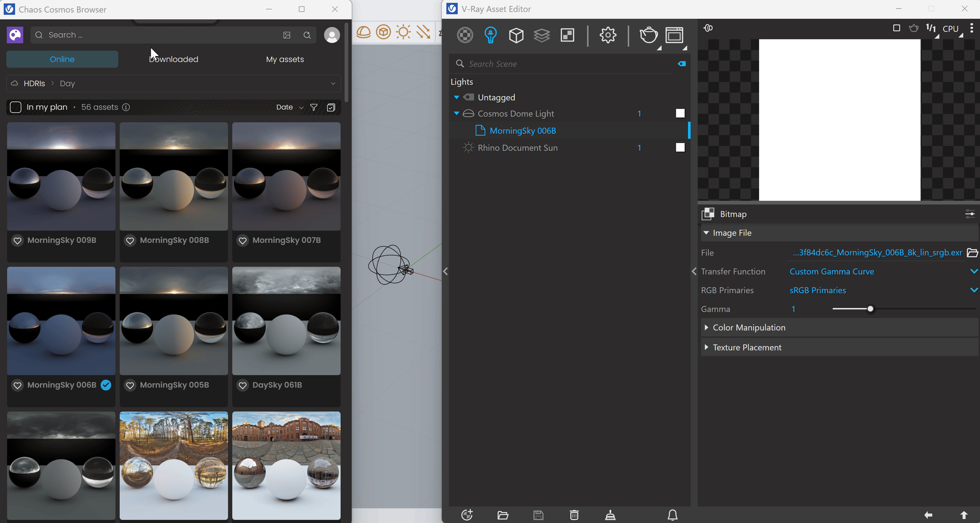
Task: Expand the Color Manipulation section
Action: [706, 327]
